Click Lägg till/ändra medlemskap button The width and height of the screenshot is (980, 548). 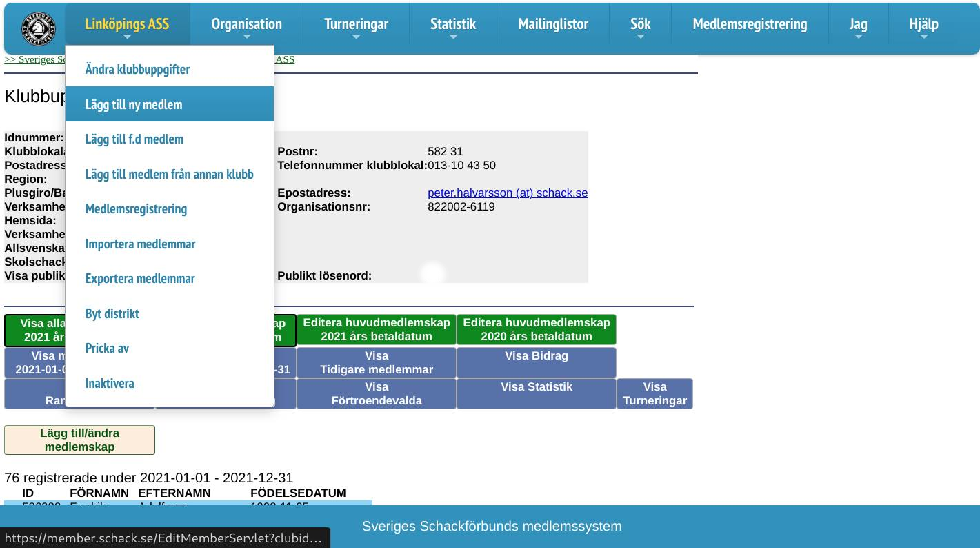tap(79, 440)
